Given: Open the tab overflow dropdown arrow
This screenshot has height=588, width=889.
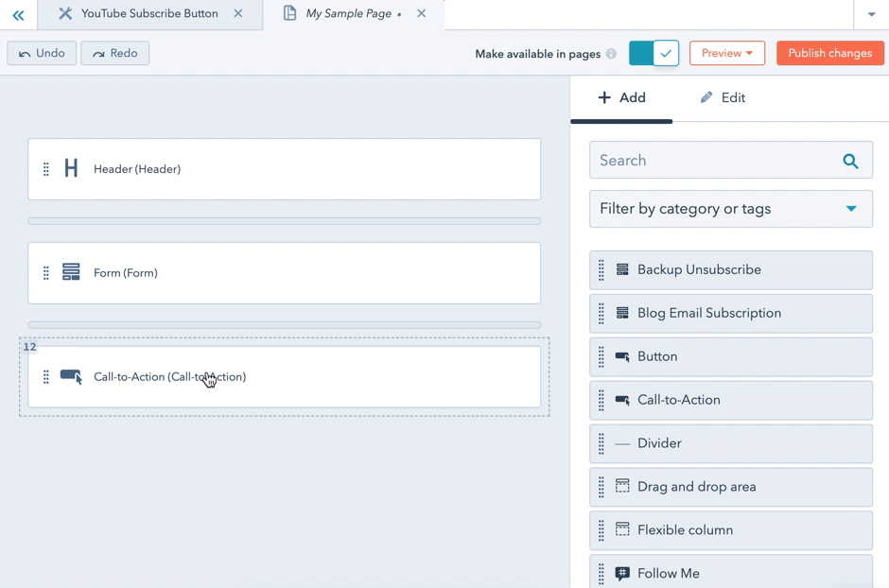Looking at the screenshot, I should coord(871,14).
